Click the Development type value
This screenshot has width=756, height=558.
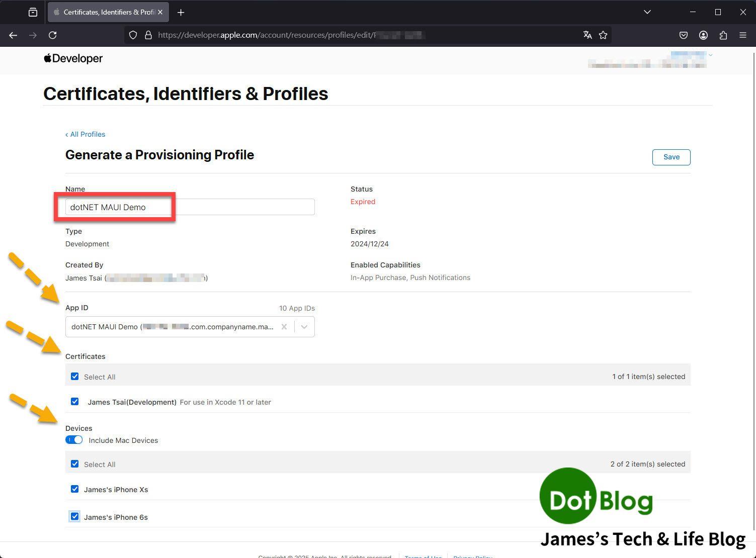pyautogui.click(x=87, y=244)
